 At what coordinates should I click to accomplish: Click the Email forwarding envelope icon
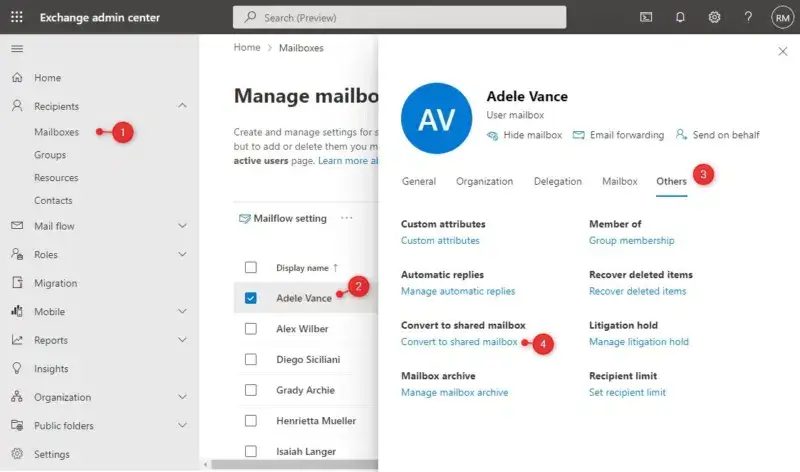pyautogui.click(x=579, y=135)
